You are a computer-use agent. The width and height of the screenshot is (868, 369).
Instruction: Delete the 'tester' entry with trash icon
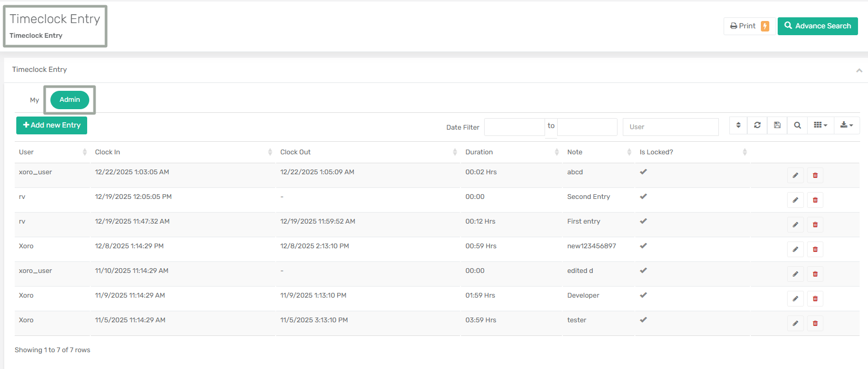(x=815, y=323)
